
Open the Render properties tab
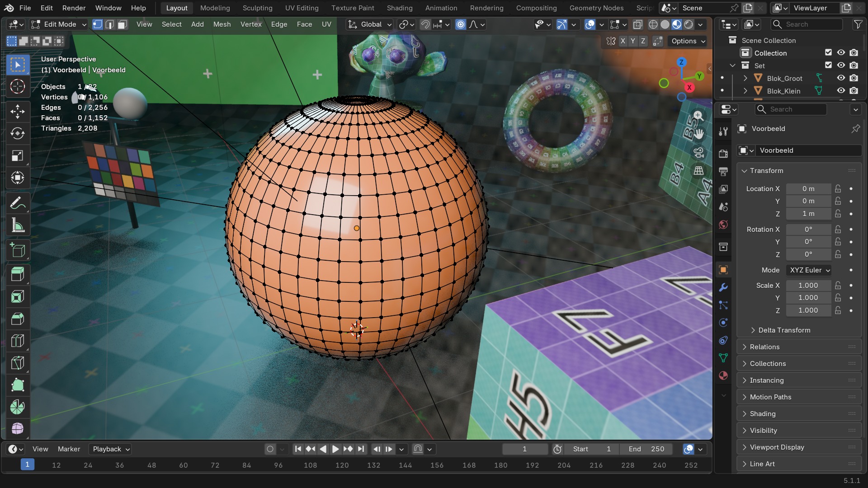pyautogui.click(x=723, y=154)
